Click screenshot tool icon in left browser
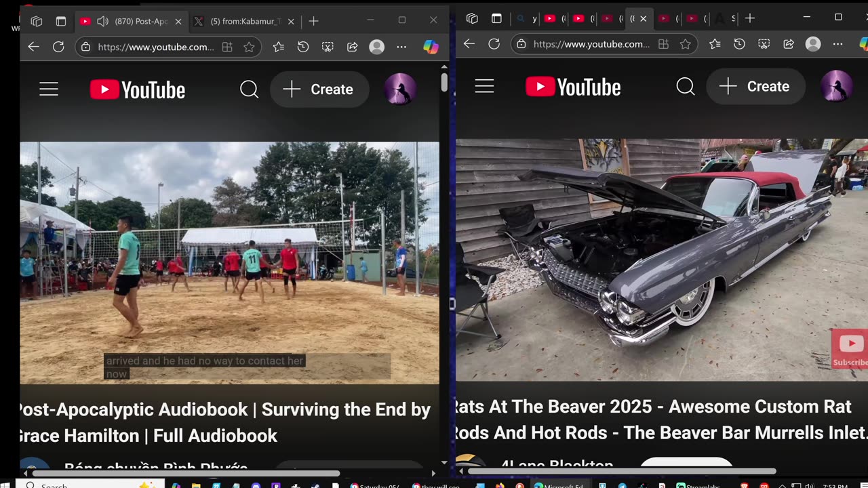The width and height of the screenshot is (868, 488). pyautogui.click(x=328, y=47)
